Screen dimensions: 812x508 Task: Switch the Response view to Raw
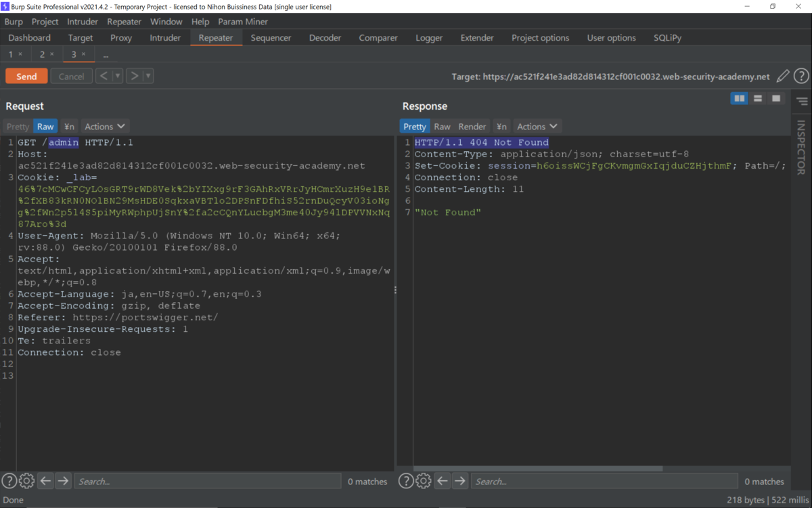click(x=442, y=126)
